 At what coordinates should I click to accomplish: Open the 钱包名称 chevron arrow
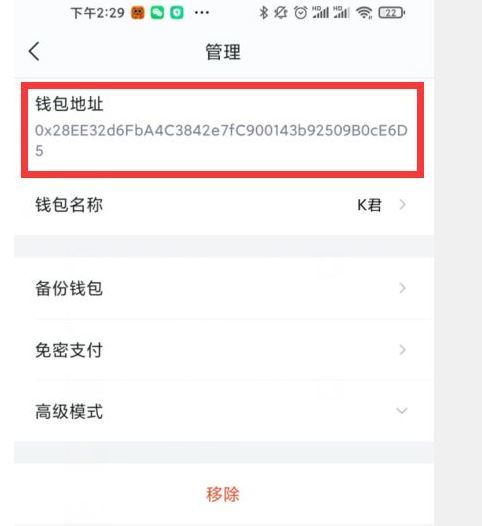tap(403, 204)
